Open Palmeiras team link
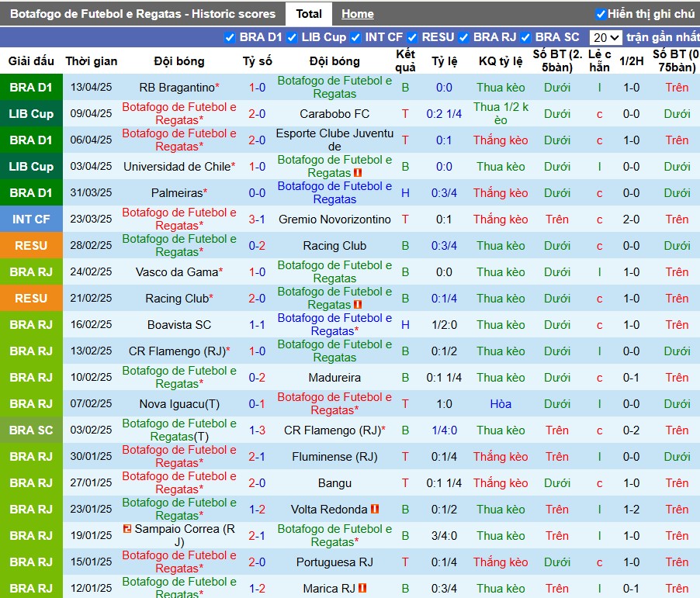The width and height of the screenshot is (700, 598). click(177, 193)
